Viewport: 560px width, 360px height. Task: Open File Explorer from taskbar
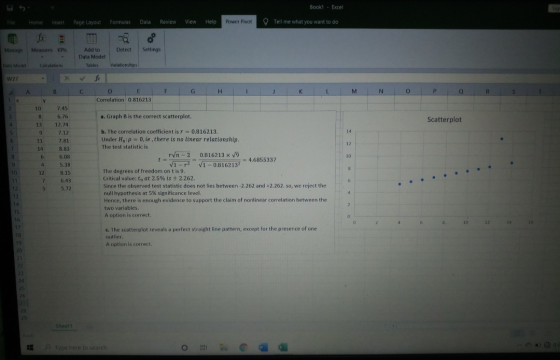tap(223, 348)
